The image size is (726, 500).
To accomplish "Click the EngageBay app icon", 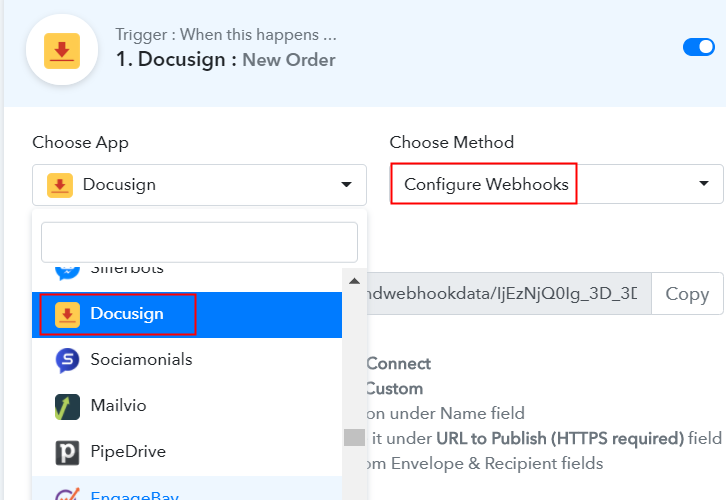I will [x=67, y=494].
